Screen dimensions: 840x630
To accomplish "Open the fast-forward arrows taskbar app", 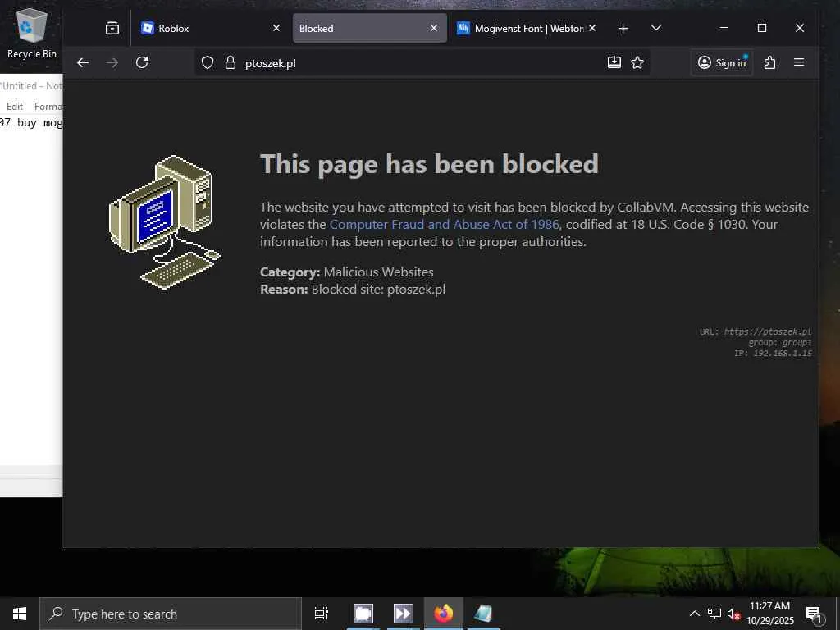I will [x=403, y=614].
